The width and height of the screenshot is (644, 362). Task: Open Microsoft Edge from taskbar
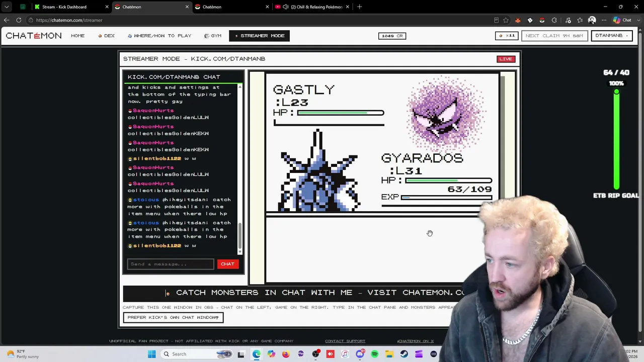coord(257,354)
